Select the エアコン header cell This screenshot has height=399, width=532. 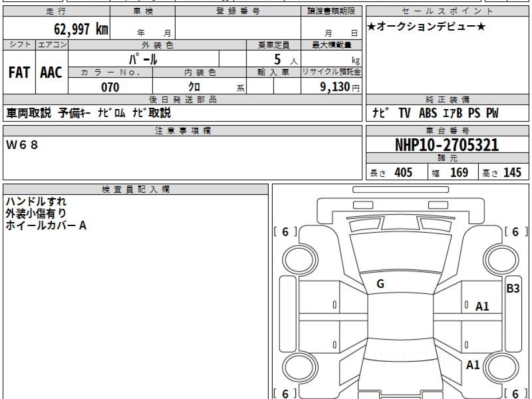(52, 45)
